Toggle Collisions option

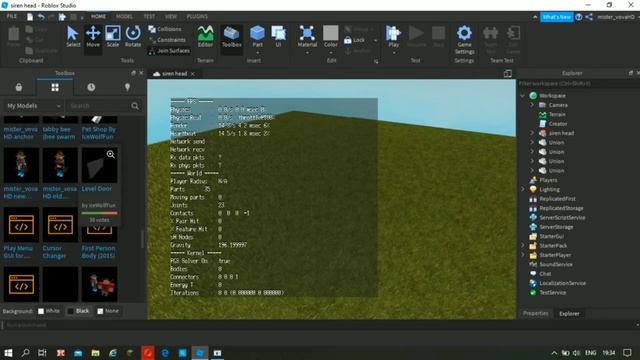tap(165, 29)
